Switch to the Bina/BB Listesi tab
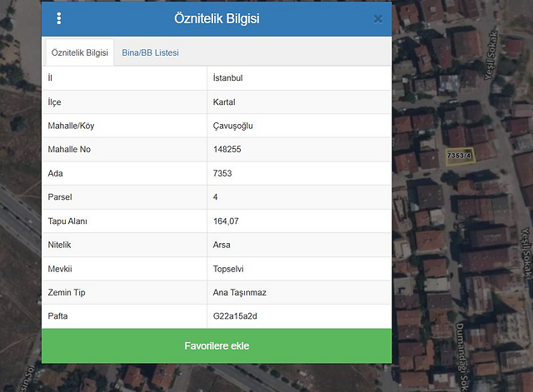 coord(150,52)
